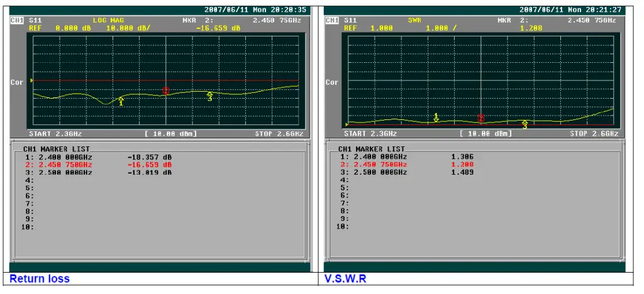This screenshot has height=294, width=644.
Task: Click STOP 2.6GHz under the SWR graph
Action: [594, 134]
